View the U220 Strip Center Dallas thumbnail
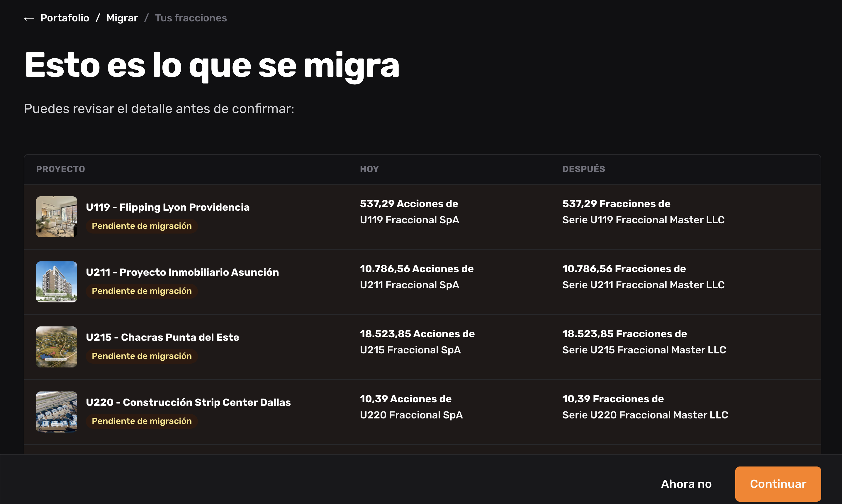The width and height of the screenshot is (842, 504). pyautogui.click(x=56, y=412)
